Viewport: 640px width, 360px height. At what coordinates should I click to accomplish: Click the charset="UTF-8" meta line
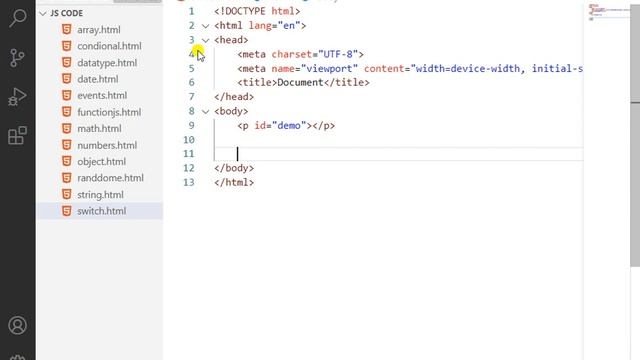point(300,54)
